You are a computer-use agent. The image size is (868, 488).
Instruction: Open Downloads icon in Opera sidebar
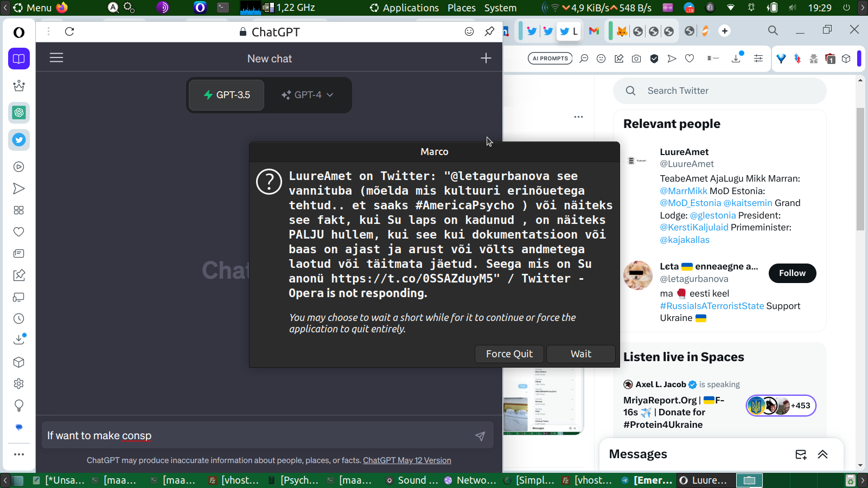[19, 339]
